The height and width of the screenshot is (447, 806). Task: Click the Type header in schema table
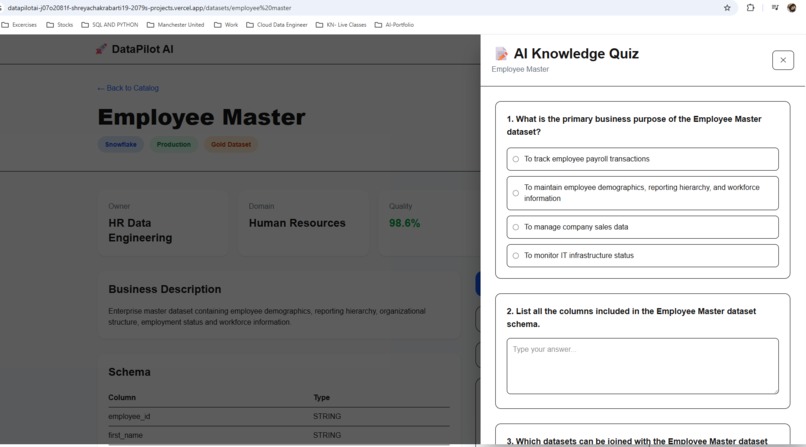(x=322, y=398)
